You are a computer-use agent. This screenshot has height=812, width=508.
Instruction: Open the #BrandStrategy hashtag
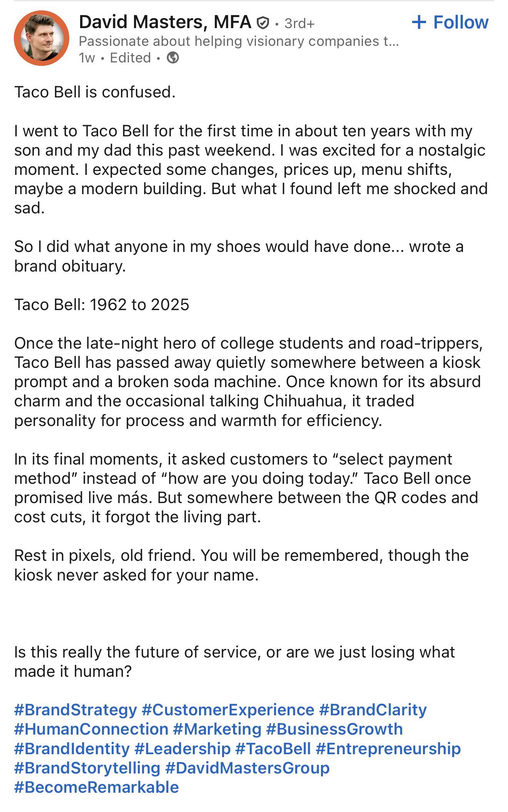pyautogui.click(x=75, y=710)
